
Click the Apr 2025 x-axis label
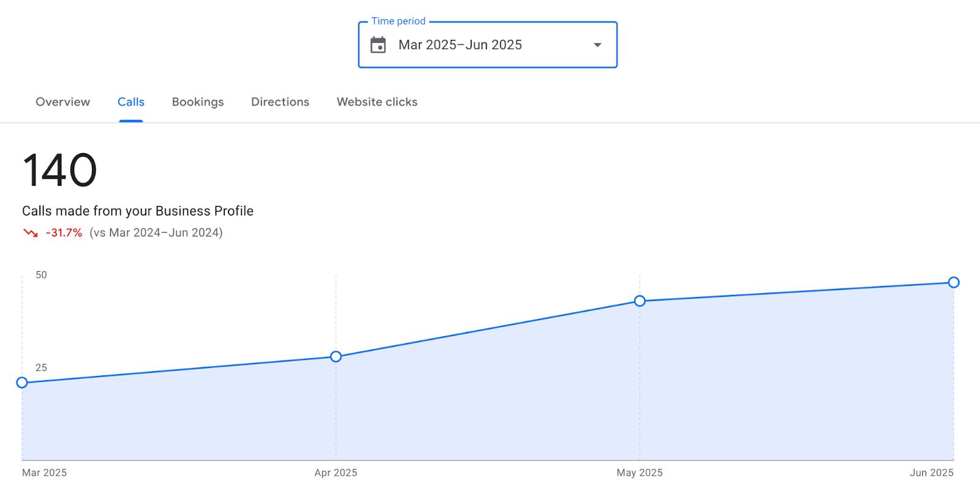pyautogui.click(x=336, y=473)
